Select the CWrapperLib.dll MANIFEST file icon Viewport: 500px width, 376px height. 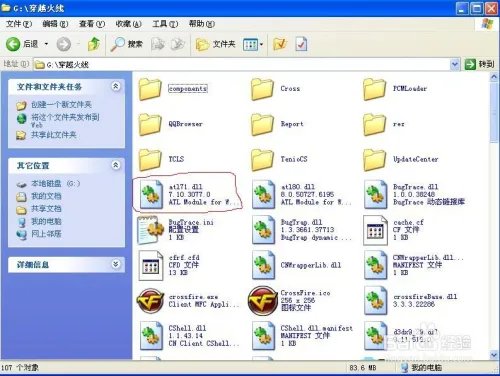376,265
